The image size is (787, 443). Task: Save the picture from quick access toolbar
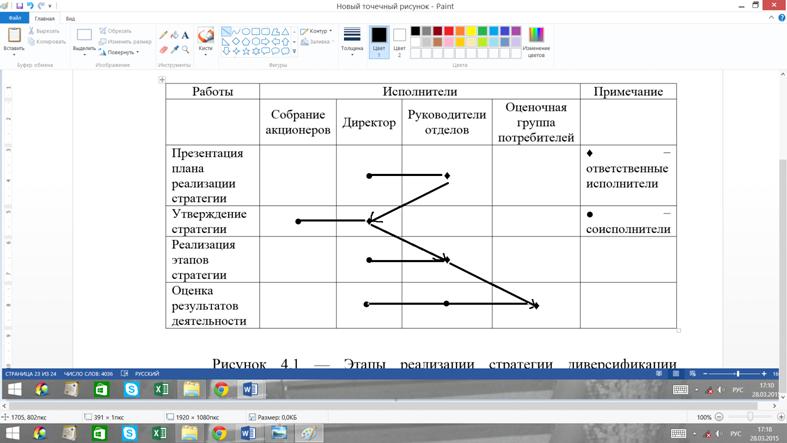[19, 6]
